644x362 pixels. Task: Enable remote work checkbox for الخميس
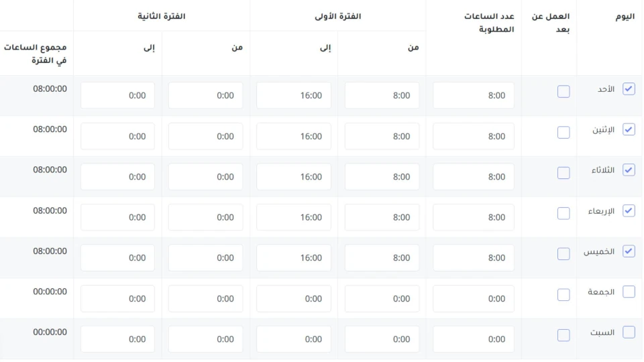(563, 254)
